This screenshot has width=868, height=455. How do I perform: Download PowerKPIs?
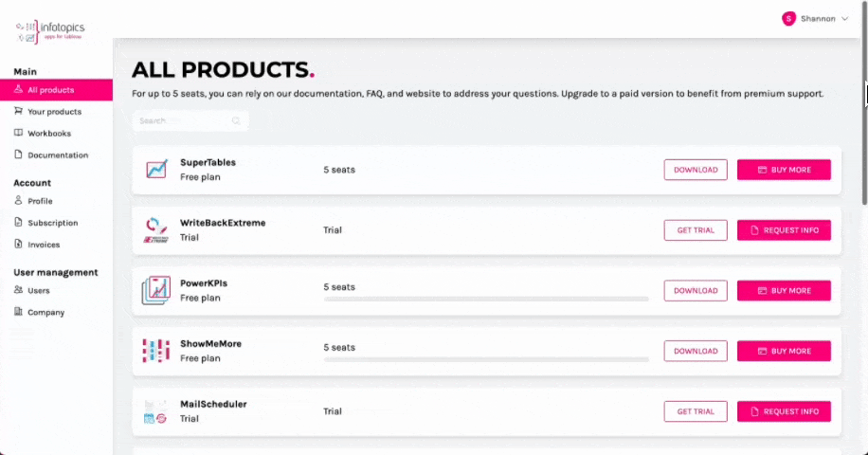click(696, 291)
